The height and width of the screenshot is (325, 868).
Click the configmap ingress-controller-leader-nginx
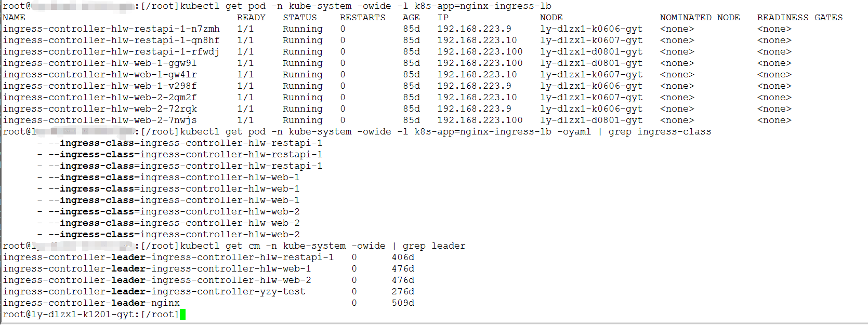pyautogui.click(x=91, y=303)
